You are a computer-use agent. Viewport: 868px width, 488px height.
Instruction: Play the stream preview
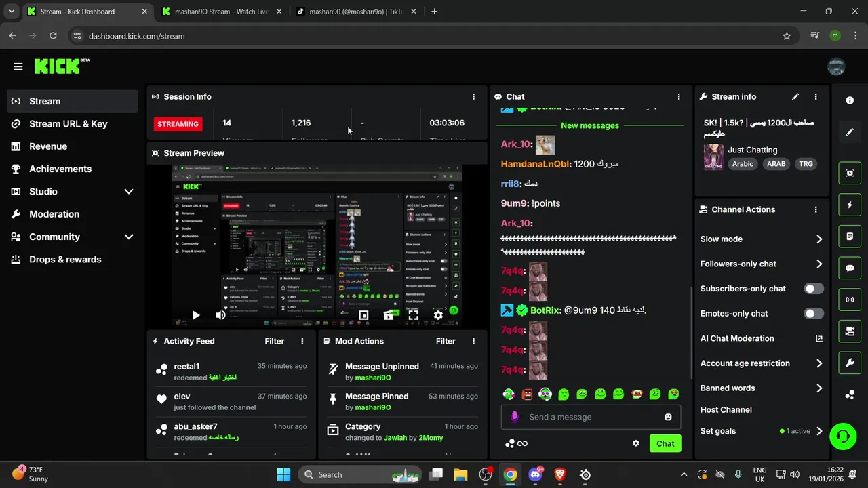(195, 315)
